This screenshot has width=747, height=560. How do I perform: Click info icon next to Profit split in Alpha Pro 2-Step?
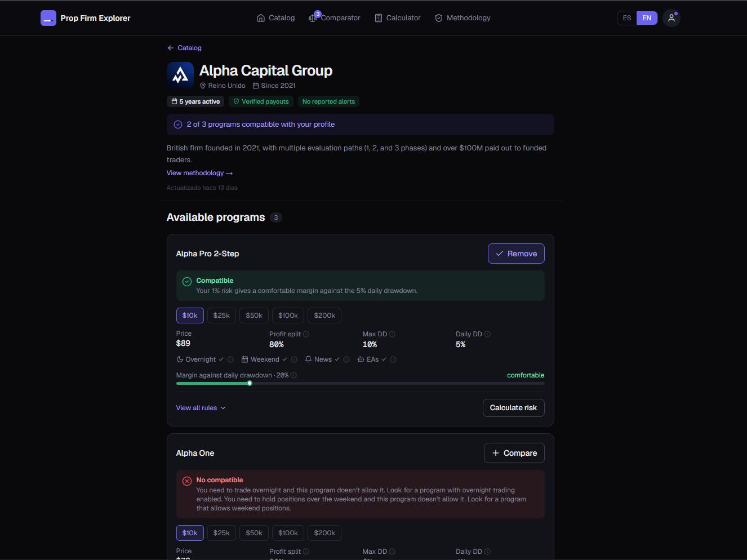click(x=306, y=334)
